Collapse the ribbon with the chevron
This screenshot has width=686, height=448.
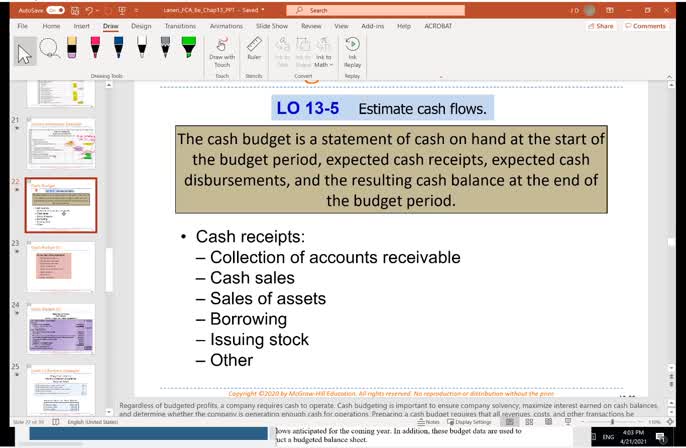pos(669,77)
